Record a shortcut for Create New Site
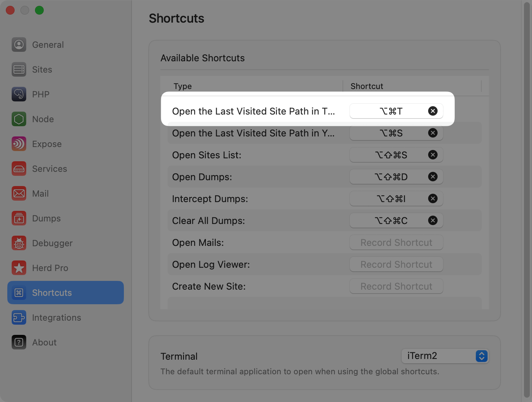This screenshot has width=532, height=402. coord(396,286)
